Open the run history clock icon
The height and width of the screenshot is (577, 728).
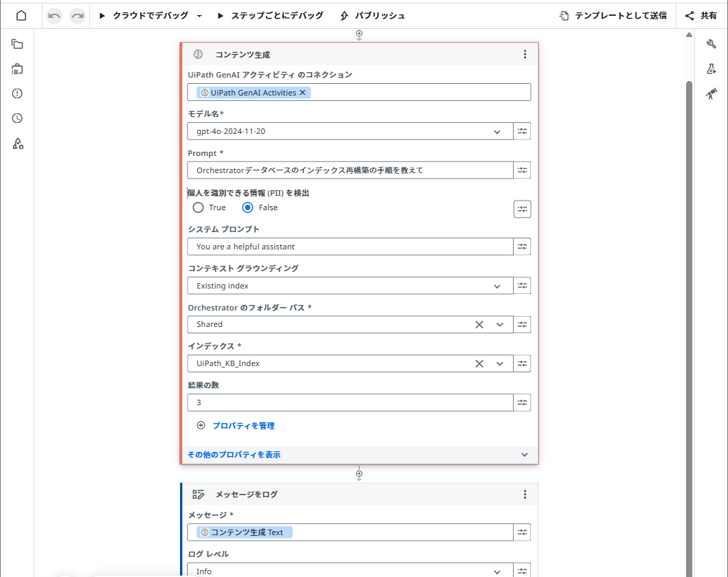point(17,118)
